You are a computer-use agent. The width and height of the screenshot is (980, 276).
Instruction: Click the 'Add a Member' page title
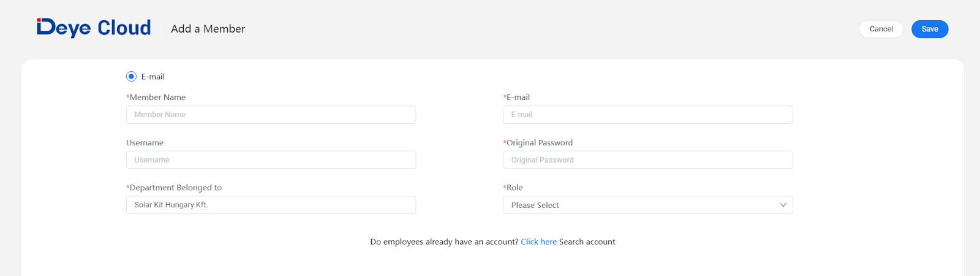tap(208, 29)
